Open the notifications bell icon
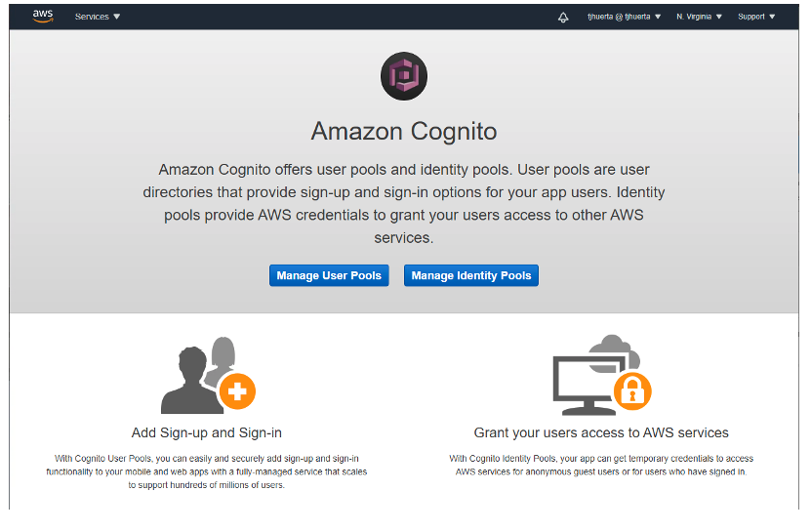This screenshot has height=532, width=811. (563, 17)
